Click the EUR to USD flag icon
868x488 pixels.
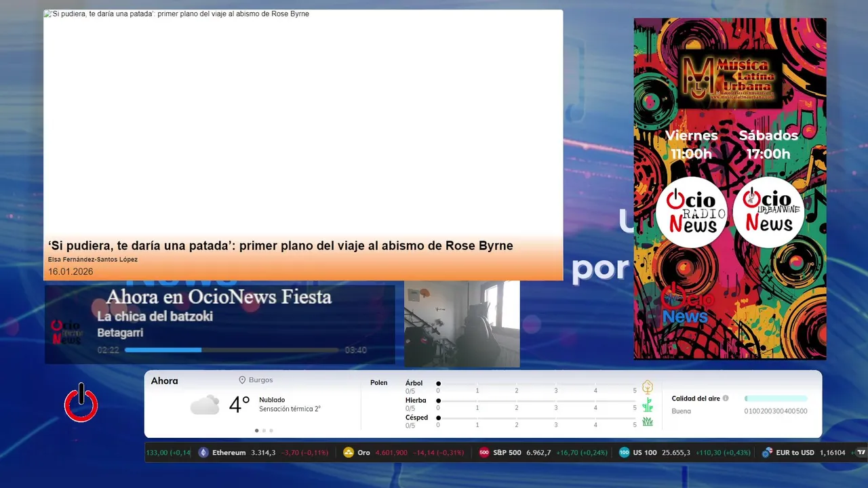tap(768, 453)
